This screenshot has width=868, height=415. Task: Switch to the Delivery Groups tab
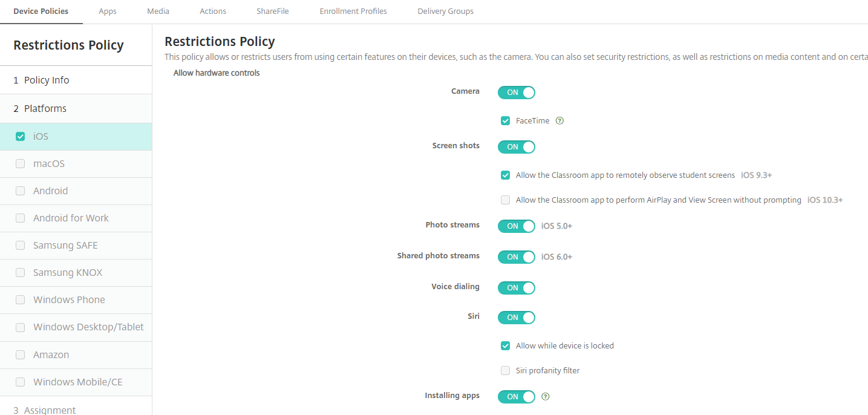point(445,11)
